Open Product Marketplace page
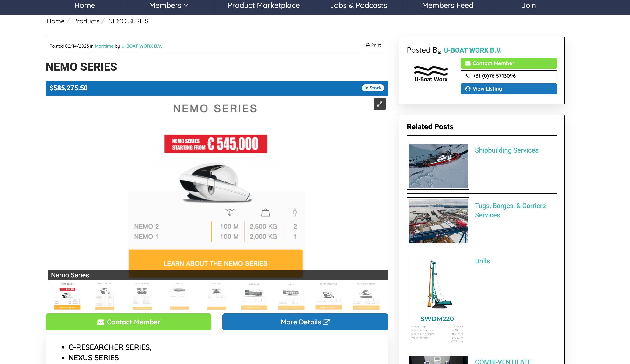The height and width of the screenshot is (364, 630). [x=263, y=5]
